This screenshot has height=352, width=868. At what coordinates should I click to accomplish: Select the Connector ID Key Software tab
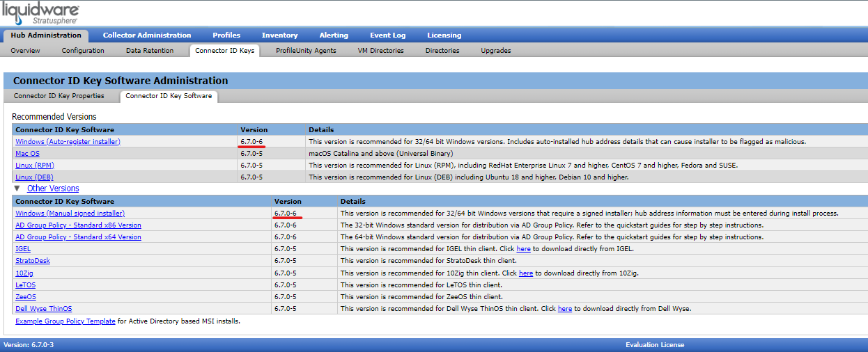pyautogui.click(x=169, y=96)
